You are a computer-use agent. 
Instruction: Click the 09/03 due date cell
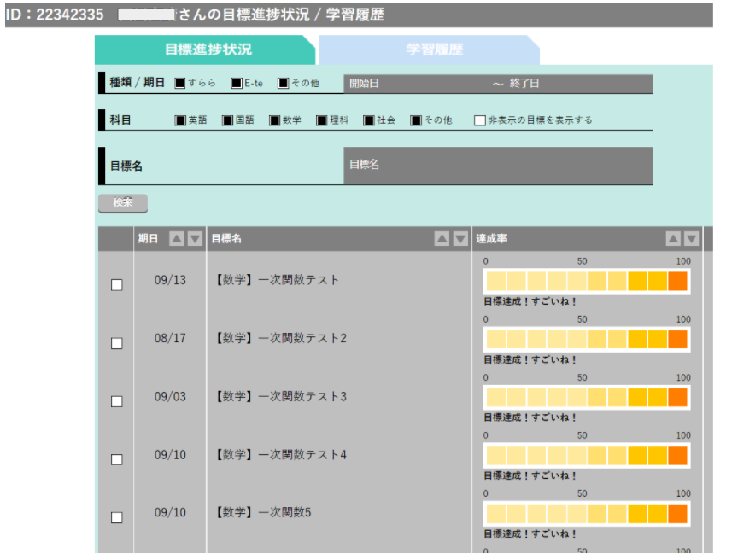click(x=170, y=397)
